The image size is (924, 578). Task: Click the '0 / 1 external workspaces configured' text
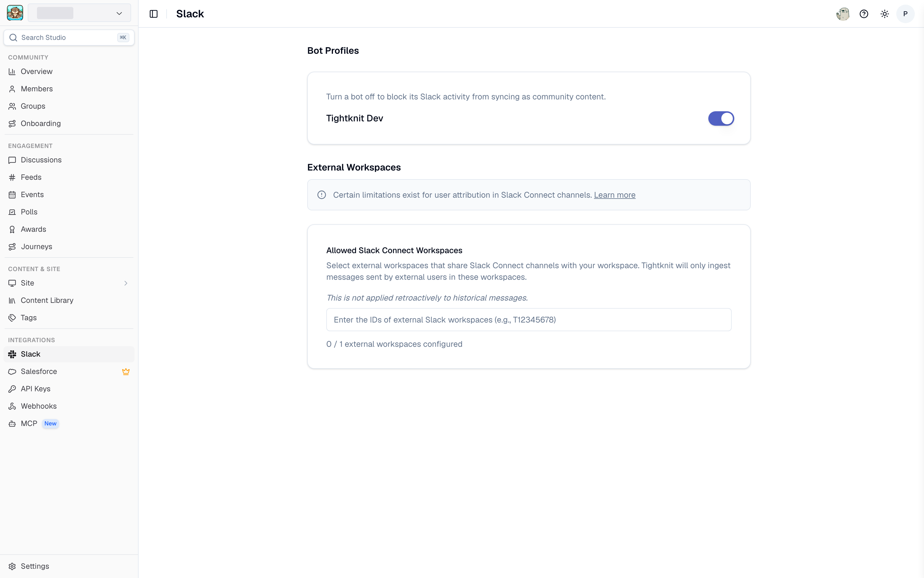pyautogui.click(x=394, y=344)
